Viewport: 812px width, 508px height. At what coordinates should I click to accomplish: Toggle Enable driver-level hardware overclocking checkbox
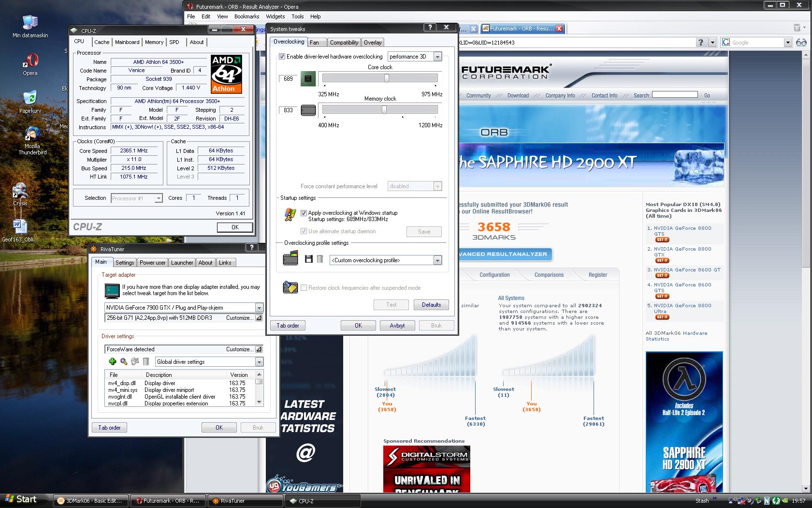[282, 57]
